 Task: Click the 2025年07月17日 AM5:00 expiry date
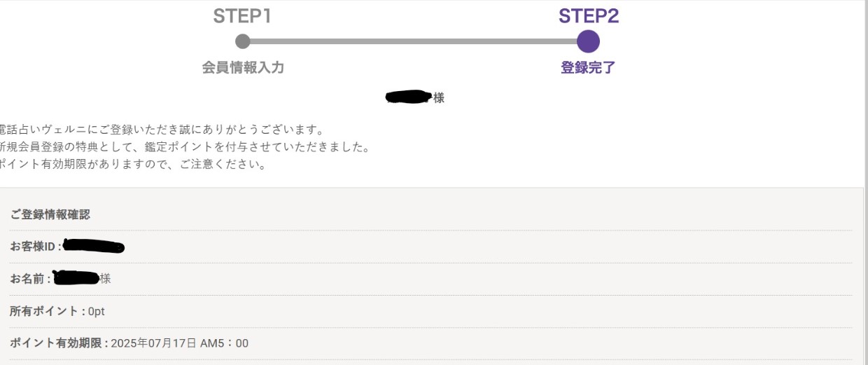pyautogui.click(x=179, y=343)
